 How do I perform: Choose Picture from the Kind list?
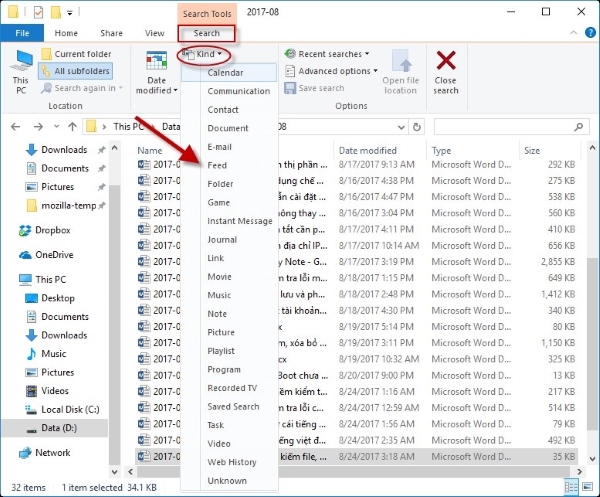tap(221, 332)
